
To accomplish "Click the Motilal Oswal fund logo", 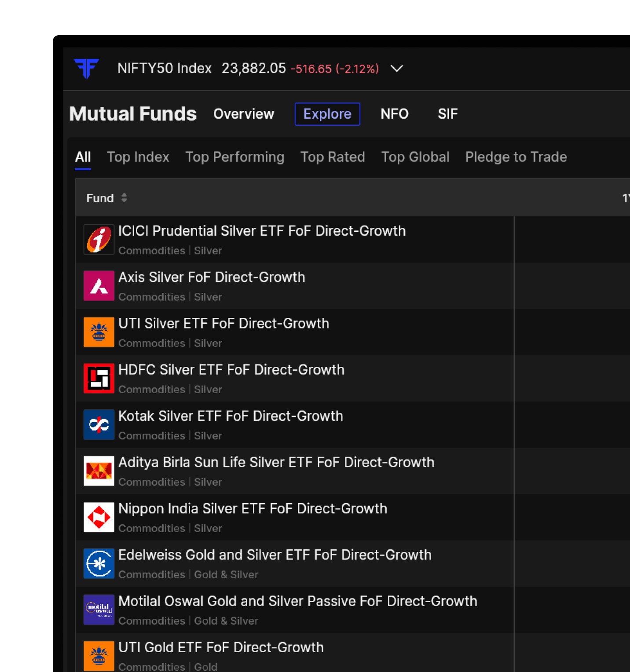I will tap(99, 610).
